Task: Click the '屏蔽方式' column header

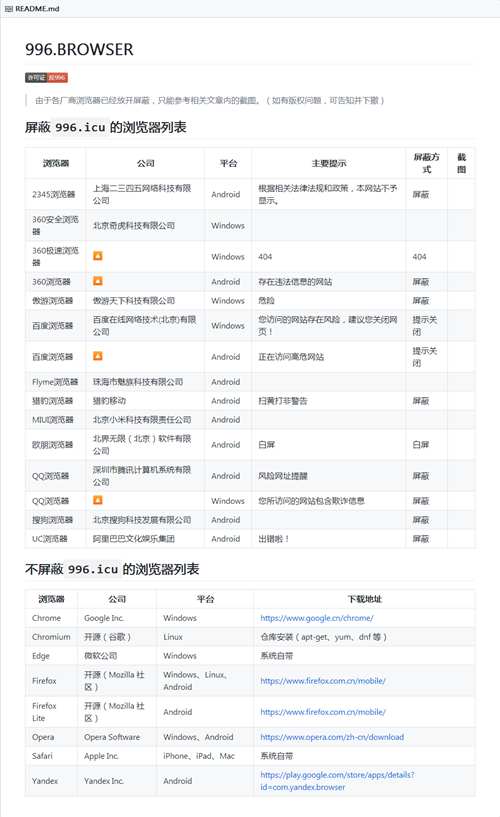Action: coord(427,163)
